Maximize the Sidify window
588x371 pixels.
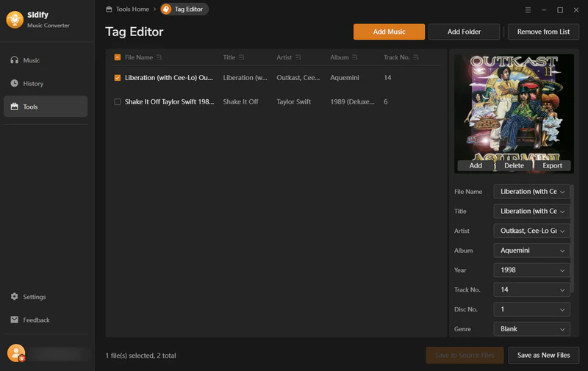point(560,10)
